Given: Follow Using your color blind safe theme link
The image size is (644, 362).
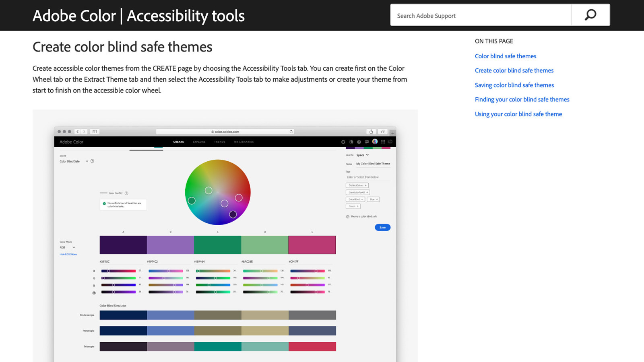Looking at the screenshot, I should click(518, 114).
